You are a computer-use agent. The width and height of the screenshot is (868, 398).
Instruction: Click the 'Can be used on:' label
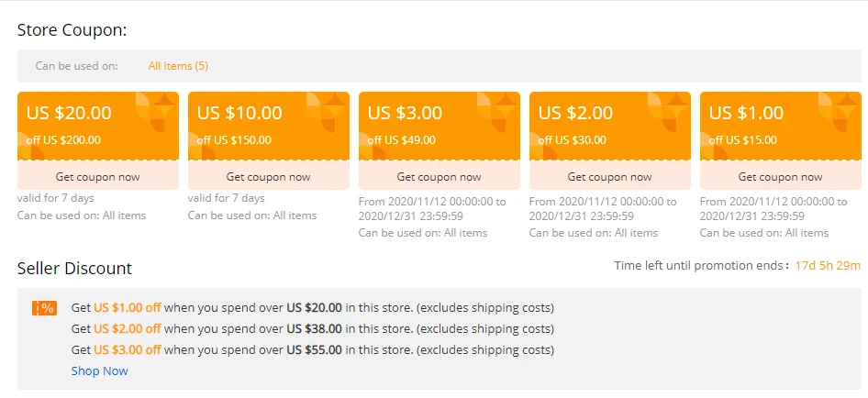[x=77, y=66]
